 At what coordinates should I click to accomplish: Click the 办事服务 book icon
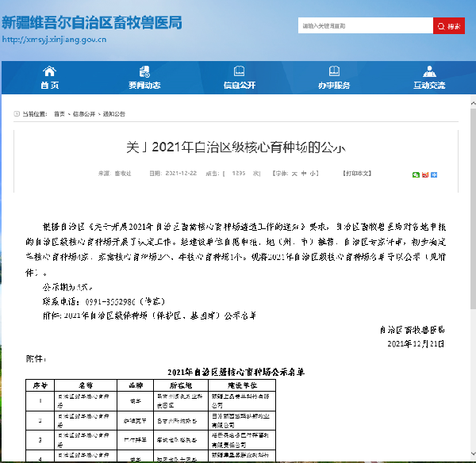tap(334, 71)
